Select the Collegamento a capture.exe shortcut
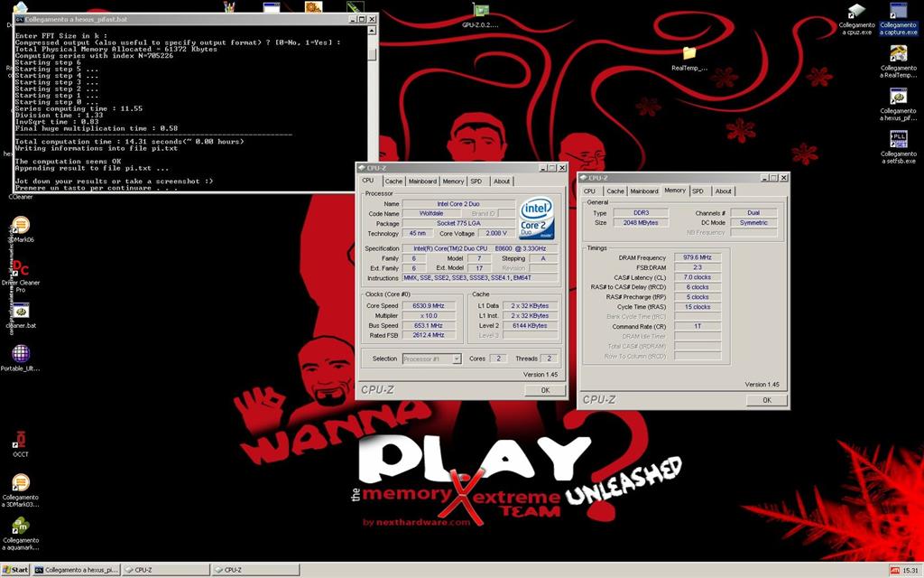The width and height of the screenshot is (924, 578). click(x=898, y=19)
